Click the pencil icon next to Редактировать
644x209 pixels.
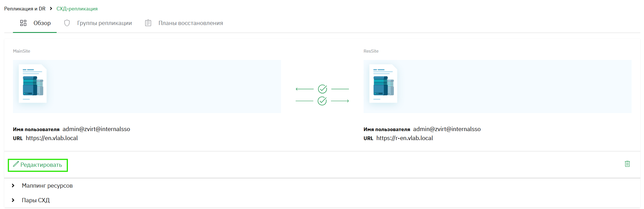coord(16,164)
